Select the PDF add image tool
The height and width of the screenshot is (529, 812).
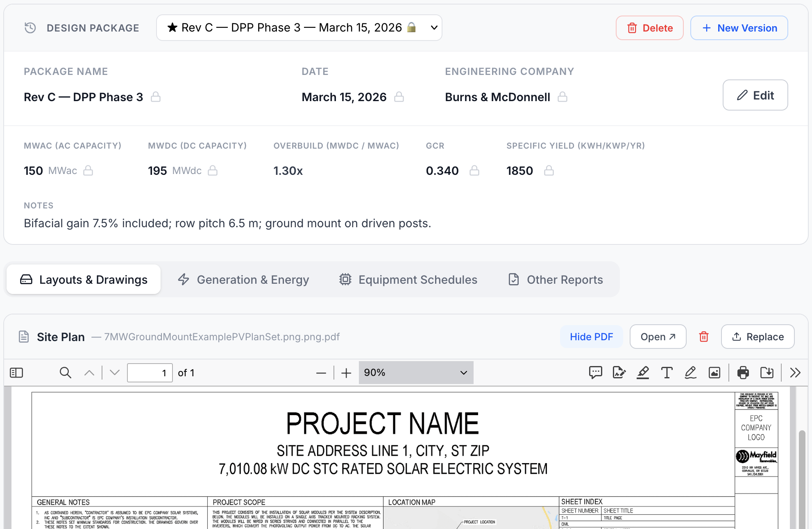coord(714,373)
